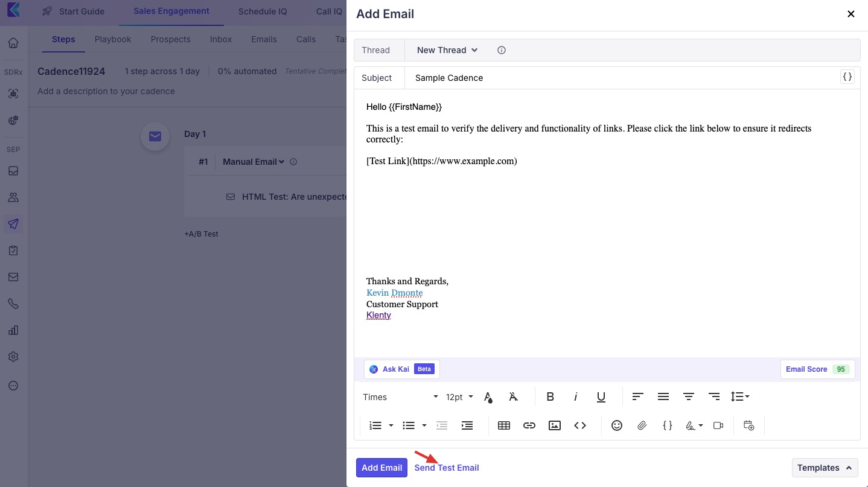868x487 pixels.
Task: Open the Inbox sub-tab
Action: pos(221,39)
